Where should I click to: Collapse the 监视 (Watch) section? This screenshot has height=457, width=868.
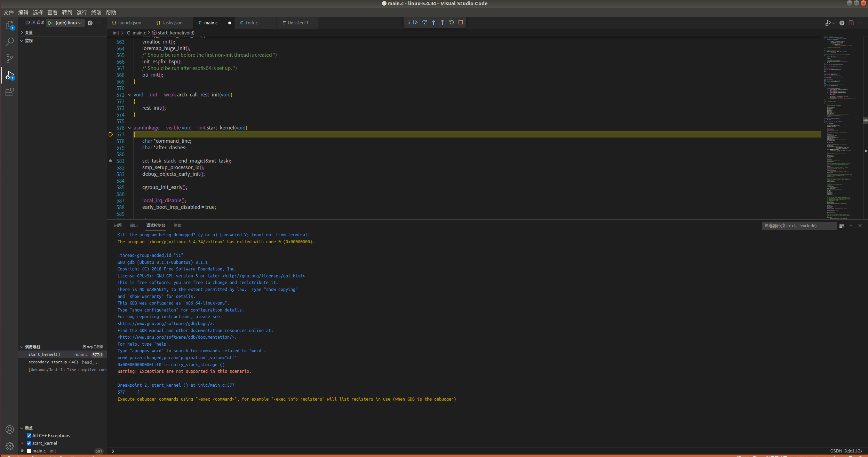(63, 41)
